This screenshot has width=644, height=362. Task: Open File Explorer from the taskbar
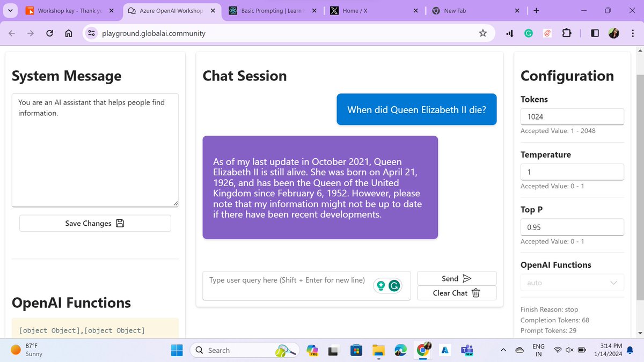(378, 350)
